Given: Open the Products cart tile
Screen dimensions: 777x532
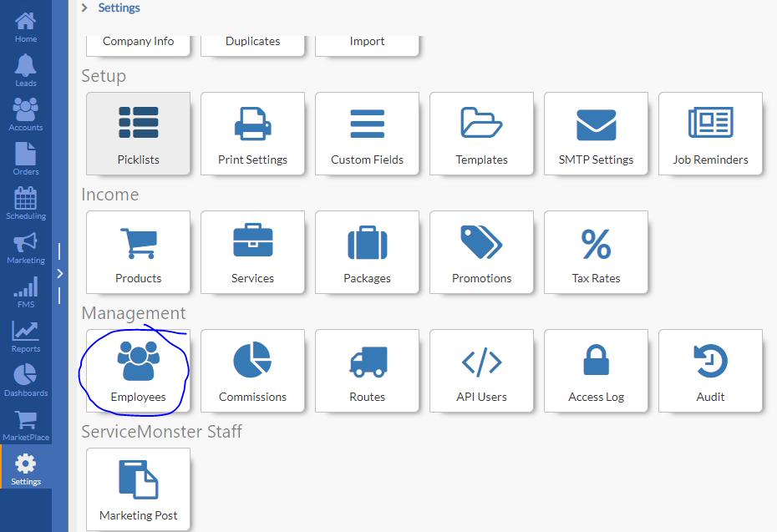Looking at the screenshot, I should 138,251.
